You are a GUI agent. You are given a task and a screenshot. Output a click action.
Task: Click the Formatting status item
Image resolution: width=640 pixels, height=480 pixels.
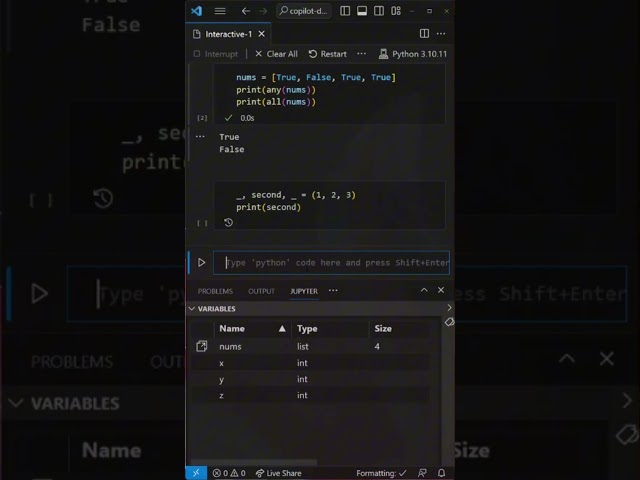[x=381, y=473]
